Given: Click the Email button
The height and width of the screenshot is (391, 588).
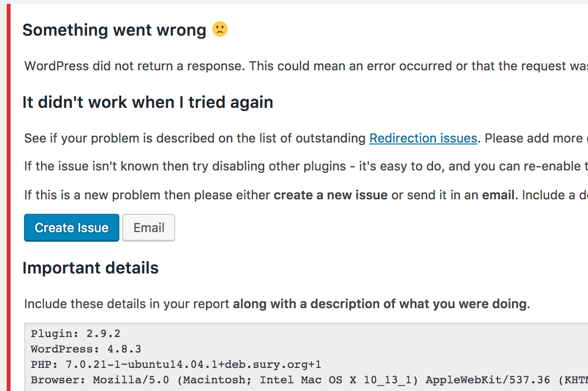Looking at the screenshot, I should pyautogui.click(x=149, y=228).
